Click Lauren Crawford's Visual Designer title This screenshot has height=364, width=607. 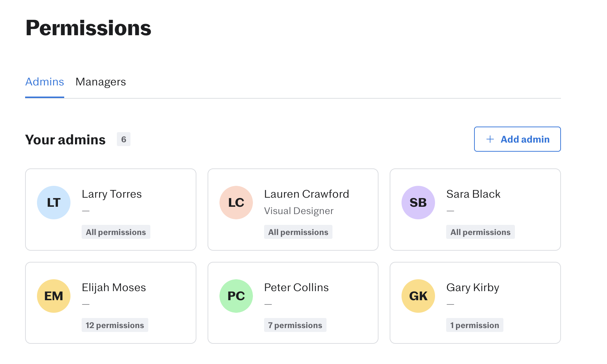pyautogui.click(x=299, y=211)
